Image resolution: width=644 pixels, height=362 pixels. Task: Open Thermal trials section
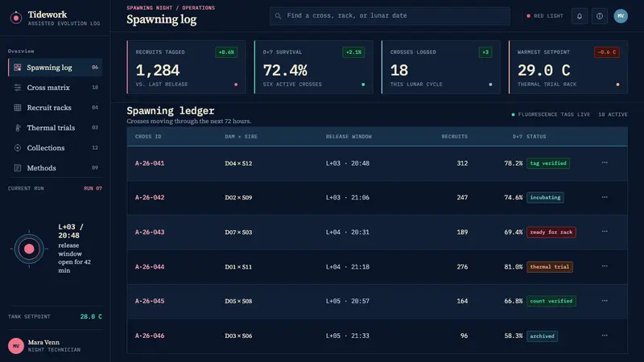coord(55,128)
